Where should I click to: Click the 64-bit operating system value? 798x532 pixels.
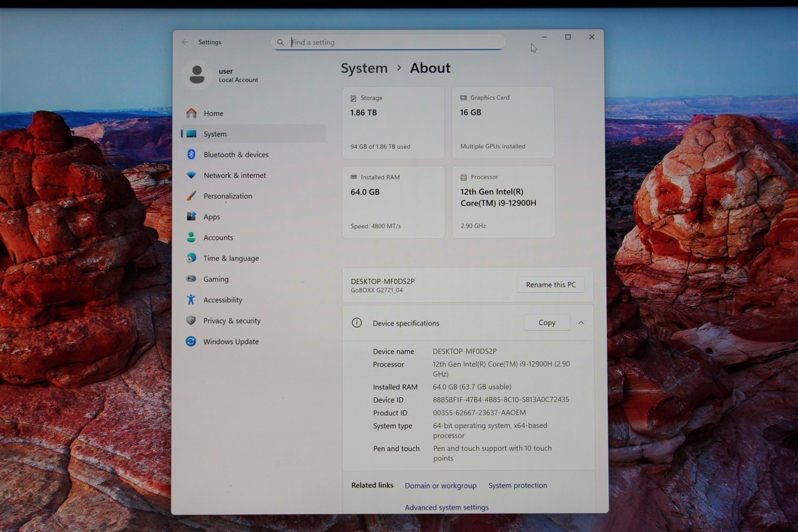(490, 430)
